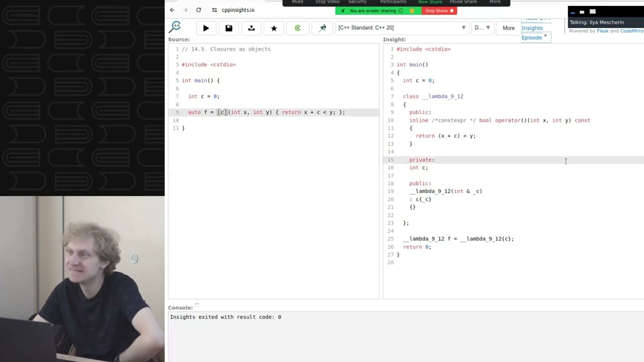Open Participants in Zoom bar
Screen dimensions: 644x362
point(393,2)
